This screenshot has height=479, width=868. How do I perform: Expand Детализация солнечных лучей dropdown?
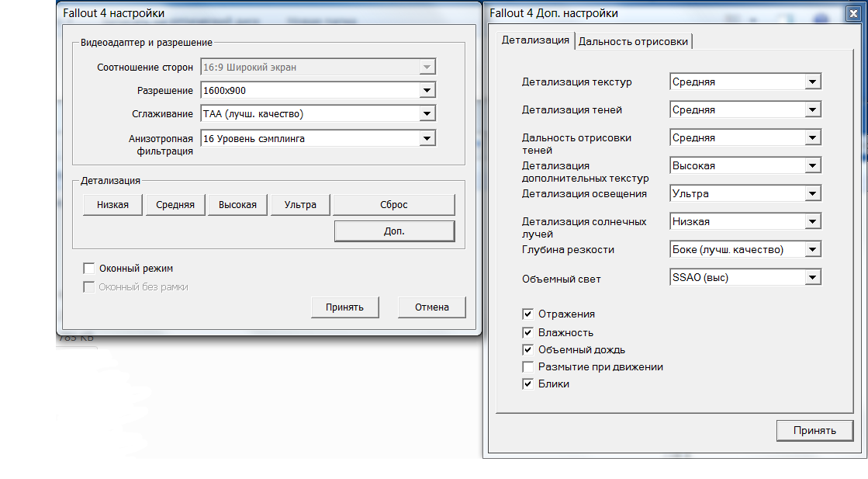coord(745,221)
